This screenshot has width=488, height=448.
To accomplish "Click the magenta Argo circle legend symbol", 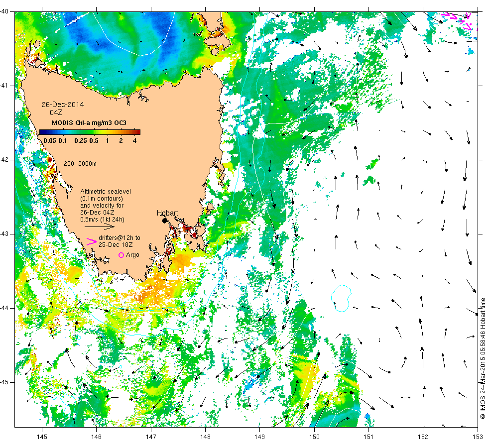I will (x=122, y=255).
